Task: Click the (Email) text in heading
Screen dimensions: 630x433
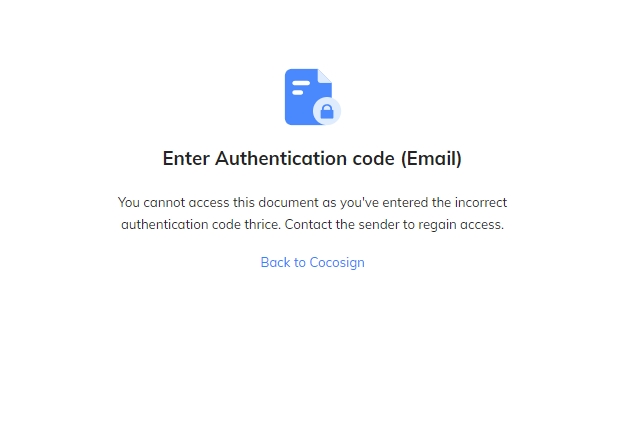Action: click(431, 158)
